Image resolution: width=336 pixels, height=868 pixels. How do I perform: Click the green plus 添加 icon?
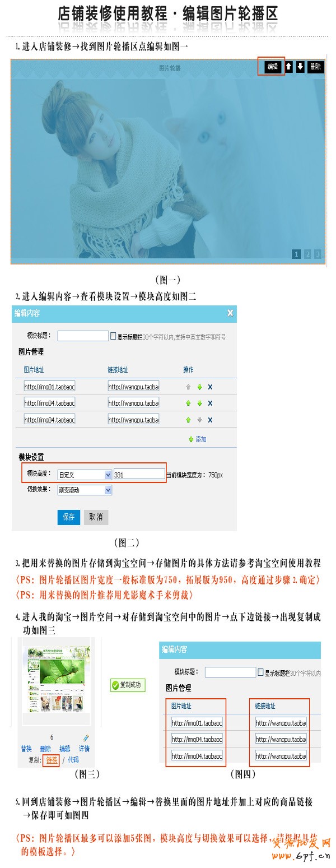coord(191,439)
